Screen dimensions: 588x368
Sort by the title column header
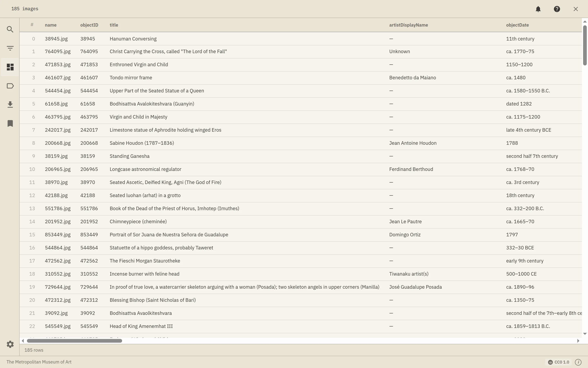pos(114,25)
